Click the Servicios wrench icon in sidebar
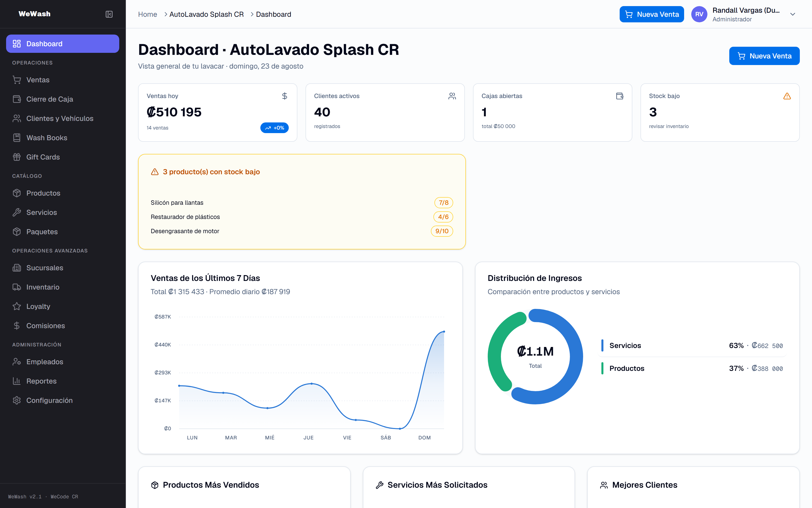This screenshot has width=812, height=508. tap(17, 213)
